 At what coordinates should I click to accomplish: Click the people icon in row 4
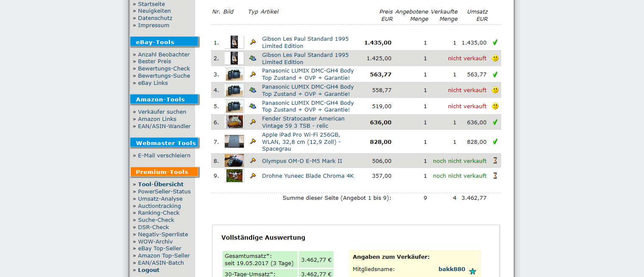(253, 90)
